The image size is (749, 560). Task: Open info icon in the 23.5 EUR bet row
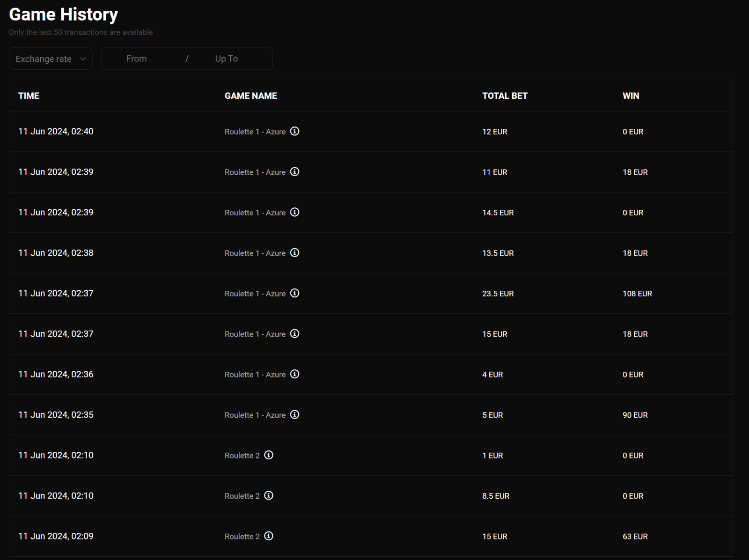pos(294,293)
